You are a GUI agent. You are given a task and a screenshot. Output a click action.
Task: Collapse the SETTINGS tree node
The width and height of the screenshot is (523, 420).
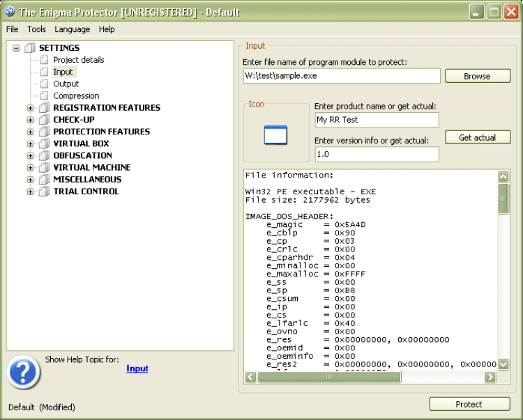(x=15, y=48)
